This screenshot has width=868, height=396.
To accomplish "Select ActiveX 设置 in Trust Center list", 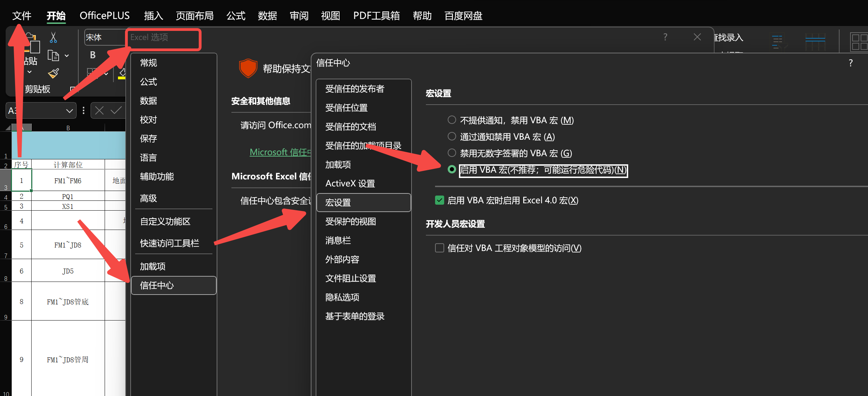I will (363, 184).
